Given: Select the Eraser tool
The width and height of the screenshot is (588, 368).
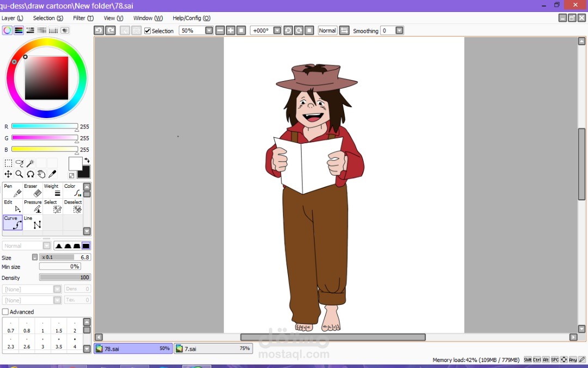Looking at the screenshot, I should pyautogui.click(x=33, y=190).
